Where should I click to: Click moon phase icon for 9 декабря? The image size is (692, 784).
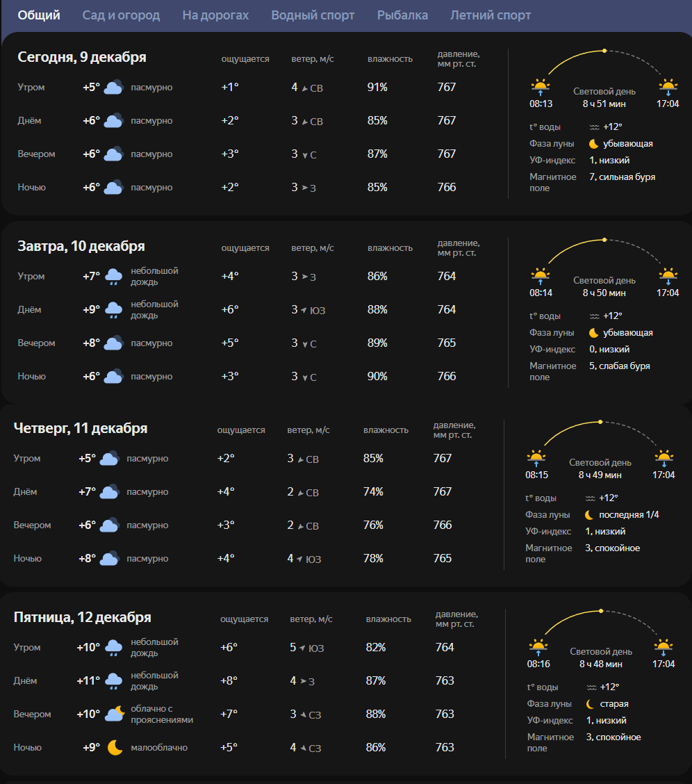(x=593, y=144)
